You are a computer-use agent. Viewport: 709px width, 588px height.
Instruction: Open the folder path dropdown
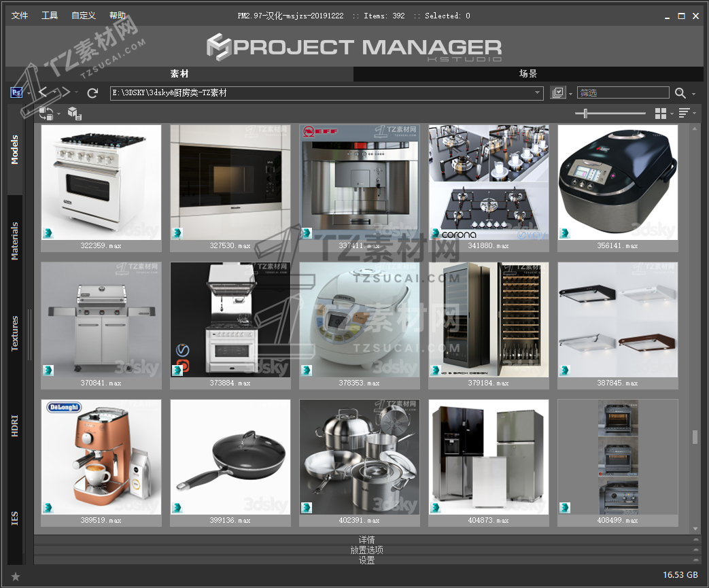point(537,92)
